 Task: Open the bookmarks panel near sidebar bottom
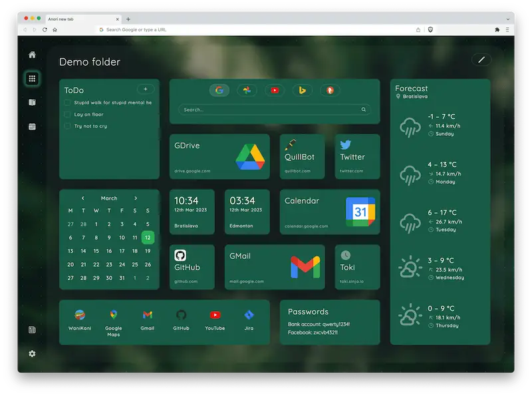[x=32, y=329]
